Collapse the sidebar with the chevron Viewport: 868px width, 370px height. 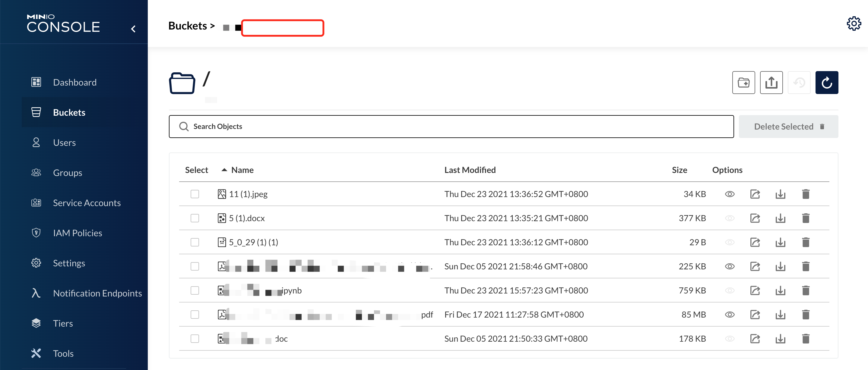tap(133, 29)
